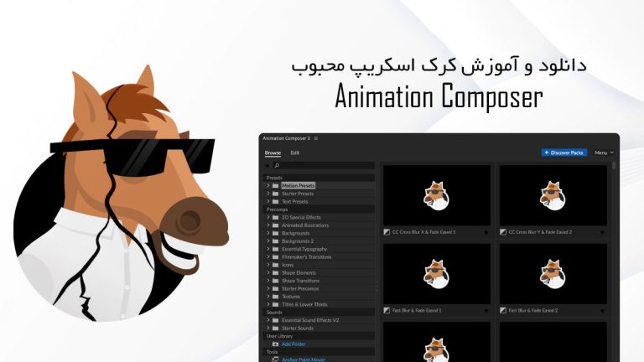This screenshot has height=362, width=644.
Task: Toggle favorite dot for Fast Blur & Fade Eased 1
Action: pos(486,311)
